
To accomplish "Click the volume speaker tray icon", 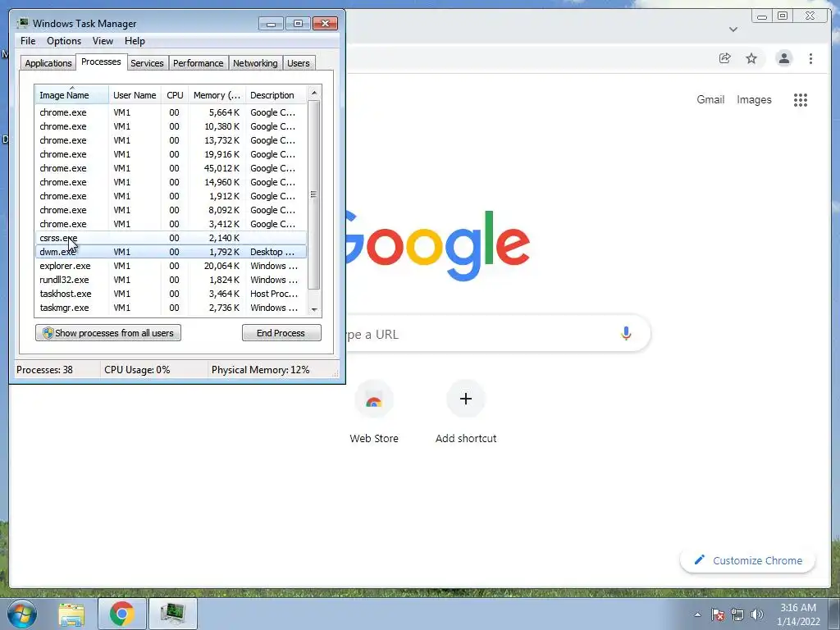I will 756,614.
